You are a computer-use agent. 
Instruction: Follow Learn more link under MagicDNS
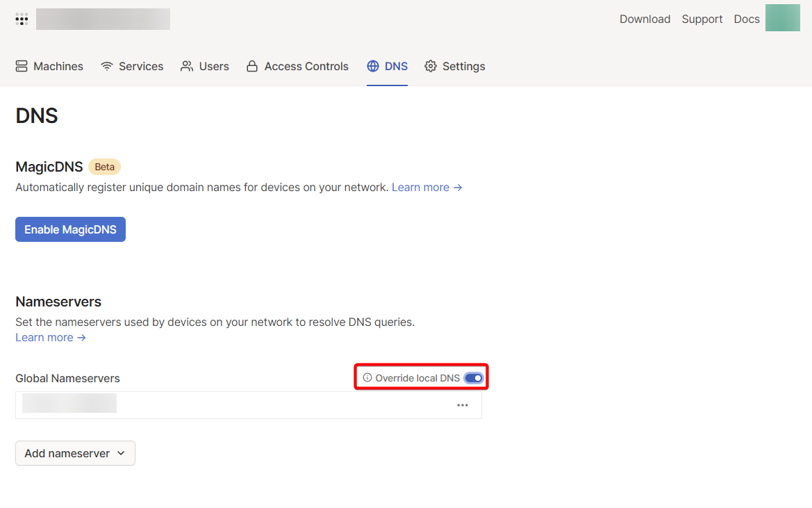[x=426, y=187]
